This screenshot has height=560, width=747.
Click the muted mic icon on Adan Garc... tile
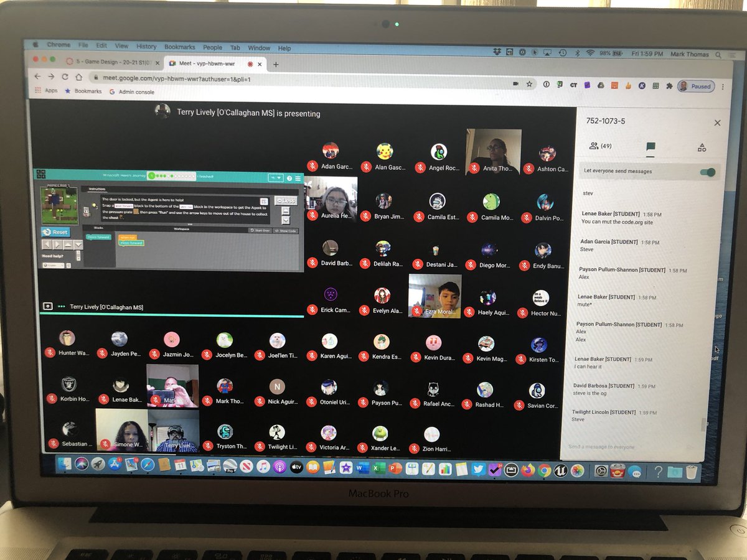[x=312, y=166]
